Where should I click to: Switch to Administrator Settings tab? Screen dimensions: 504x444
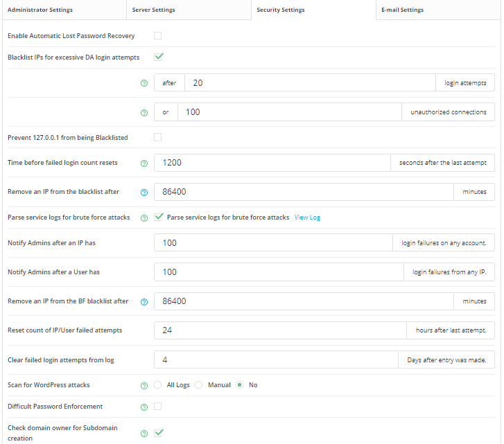64,10
